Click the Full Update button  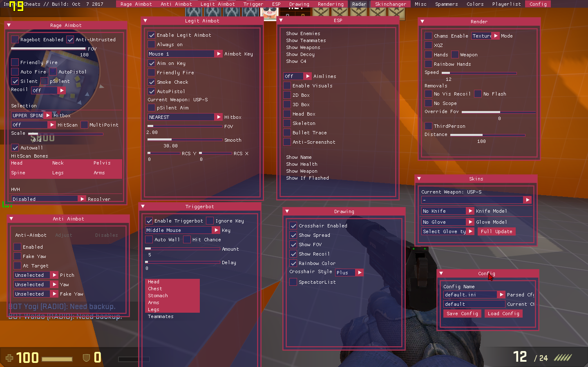coord(496,231)
